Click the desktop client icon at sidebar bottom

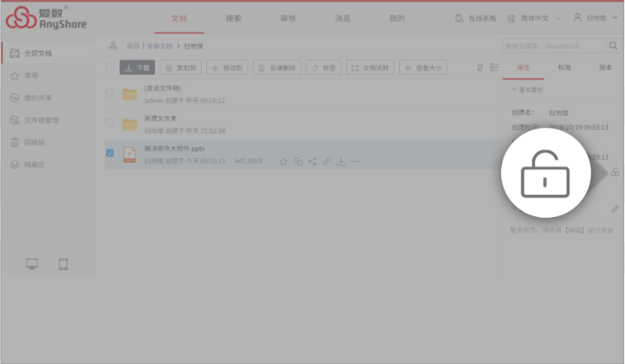(32, 264)
